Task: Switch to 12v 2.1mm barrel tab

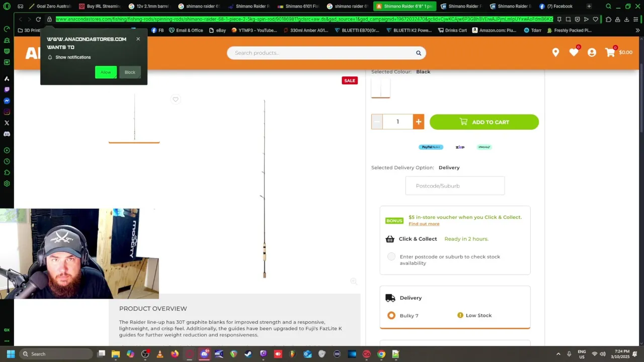Action: point(149,7)
